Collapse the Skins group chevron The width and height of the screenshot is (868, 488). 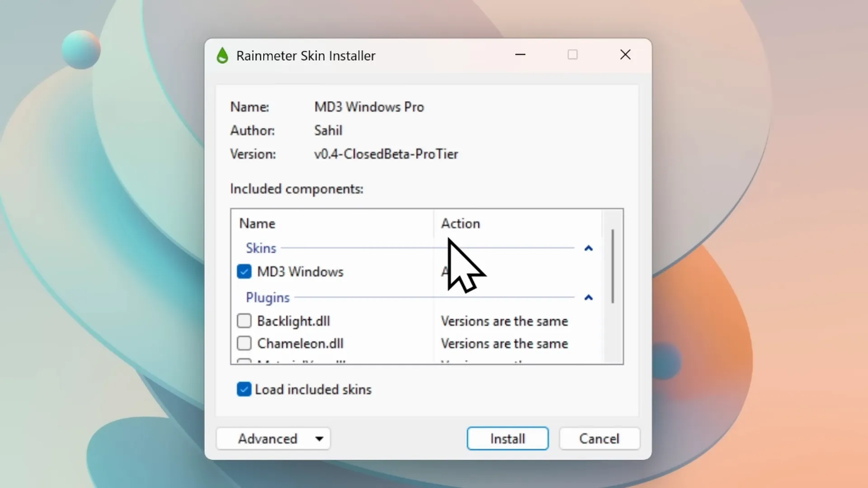click(588, 248)
